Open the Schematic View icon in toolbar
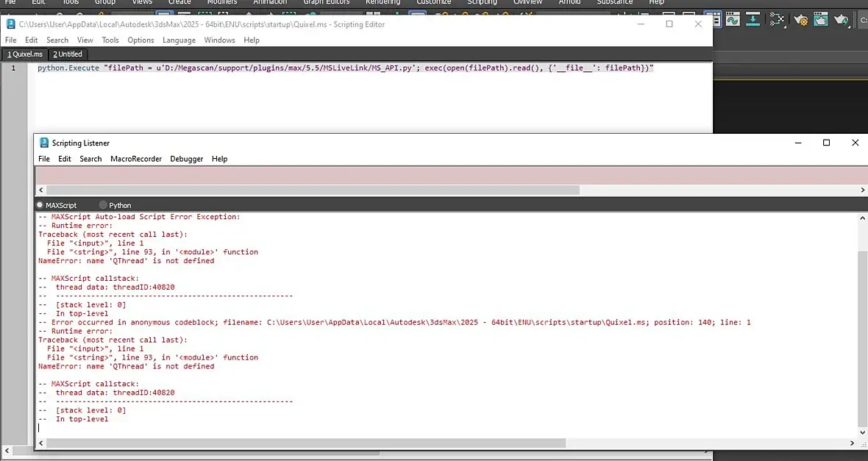 pos(777,19)
